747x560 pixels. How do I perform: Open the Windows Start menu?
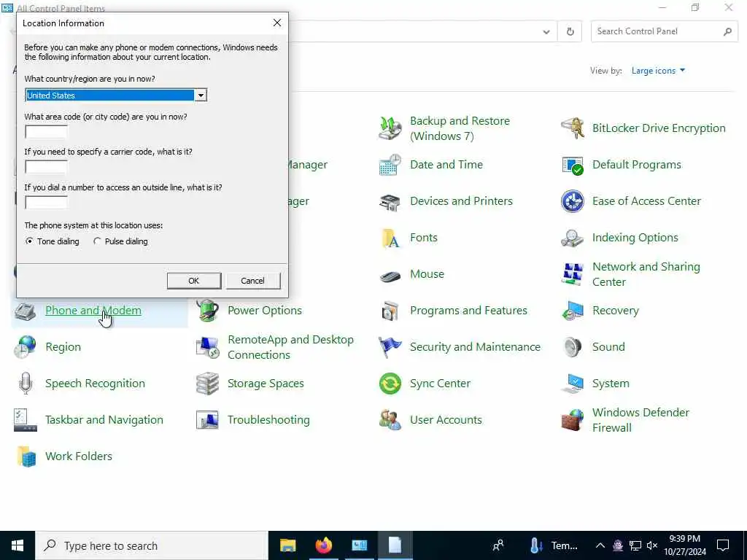coord(18,545)
